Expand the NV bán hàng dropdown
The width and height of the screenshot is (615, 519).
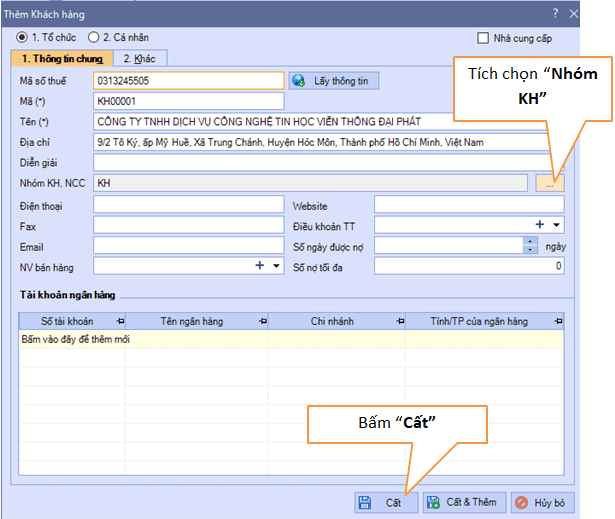pos(276,266)
